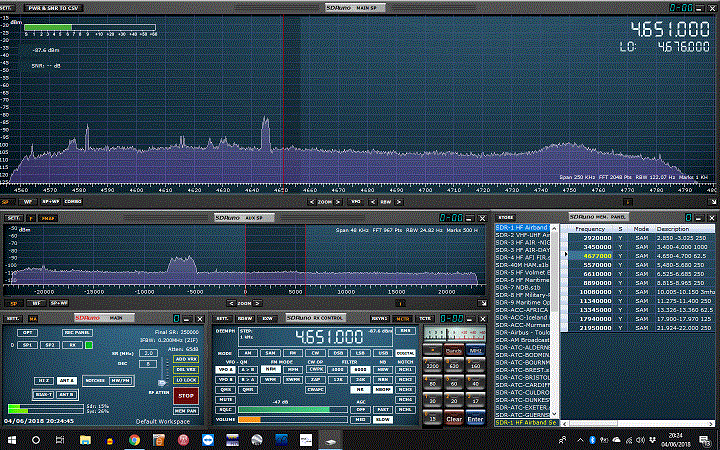Viewport: 720px width, 450px height.
Task: Click the SR (MHz) value field
Action: pos(148,353)
